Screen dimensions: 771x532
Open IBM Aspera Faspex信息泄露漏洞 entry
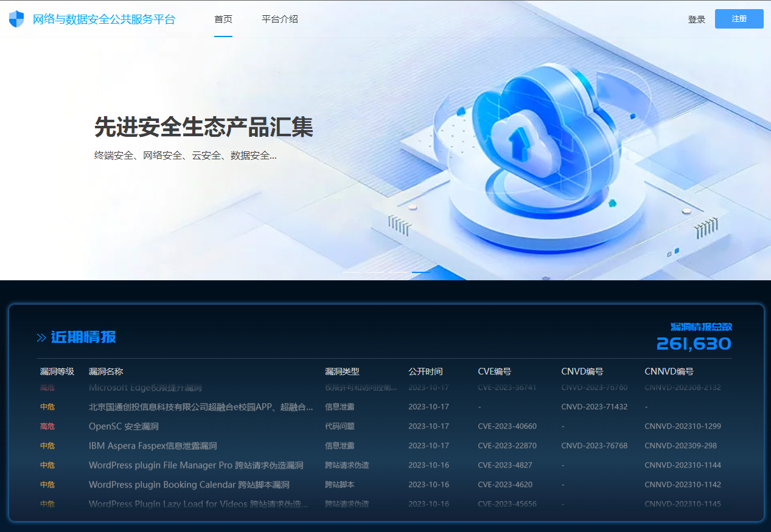pos(153,446)
